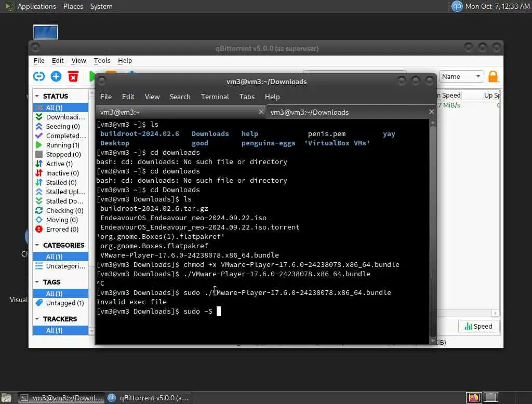Select the Stalled Uploading filter

[x=61, y=192]
